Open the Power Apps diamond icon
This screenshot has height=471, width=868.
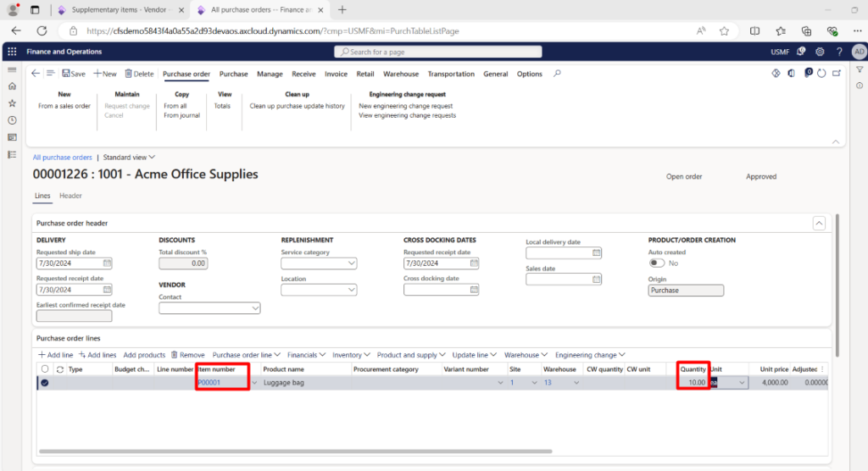coord(776,73)
